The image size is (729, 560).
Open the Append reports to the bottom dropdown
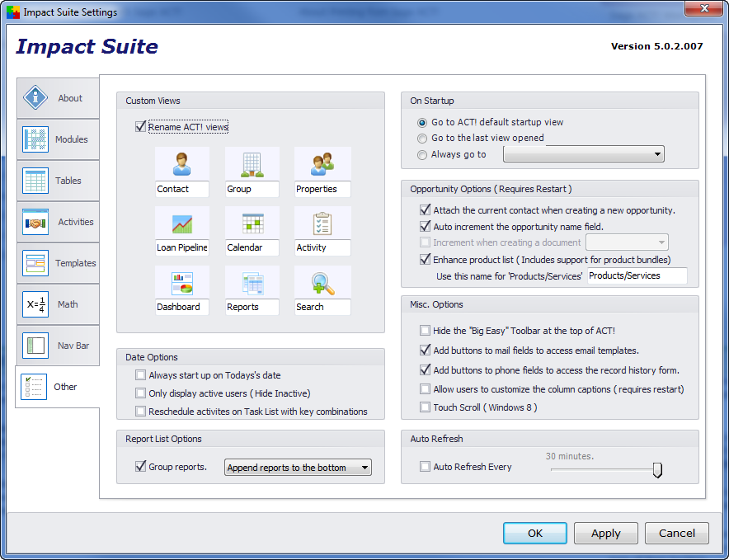click(x=298, y=468)
